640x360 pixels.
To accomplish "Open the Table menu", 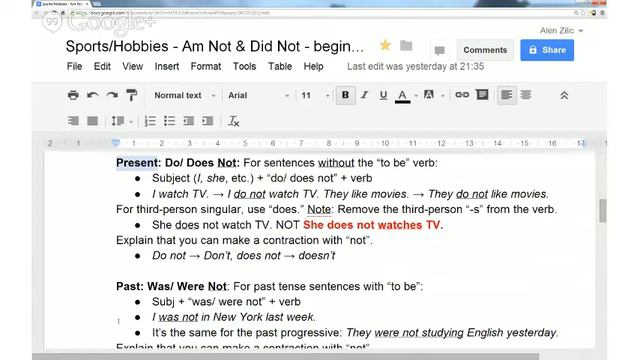I will coord(280,66).
